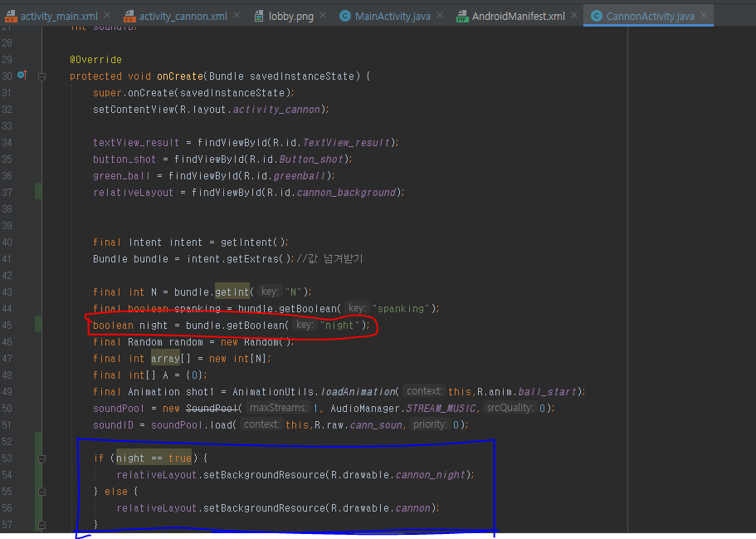Click the "spanking" string literal
This screenshot has width=756, height=539.
[401, 309]
